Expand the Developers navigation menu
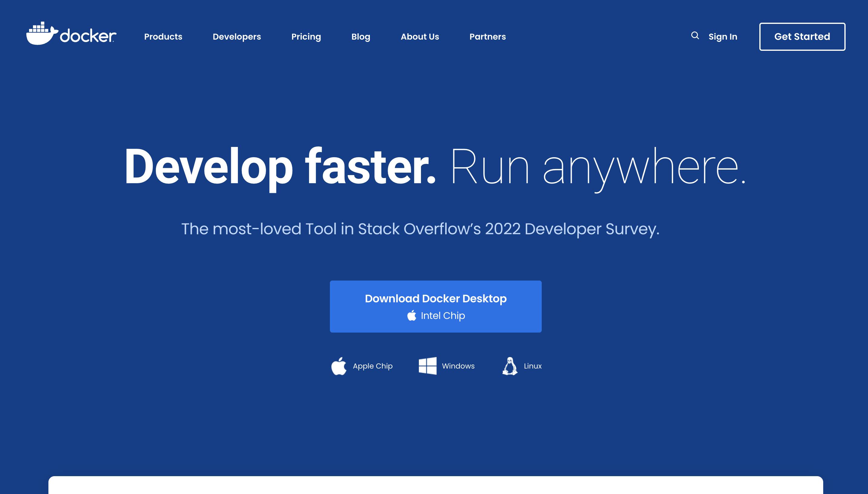This screenshot has height=494, width=868. point(237,36)
